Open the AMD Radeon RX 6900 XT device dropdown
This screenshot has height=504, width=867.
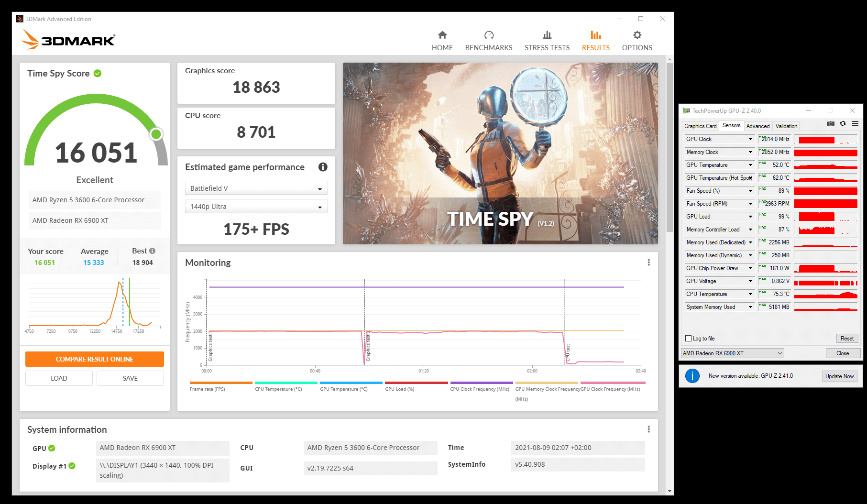[732, 353]
